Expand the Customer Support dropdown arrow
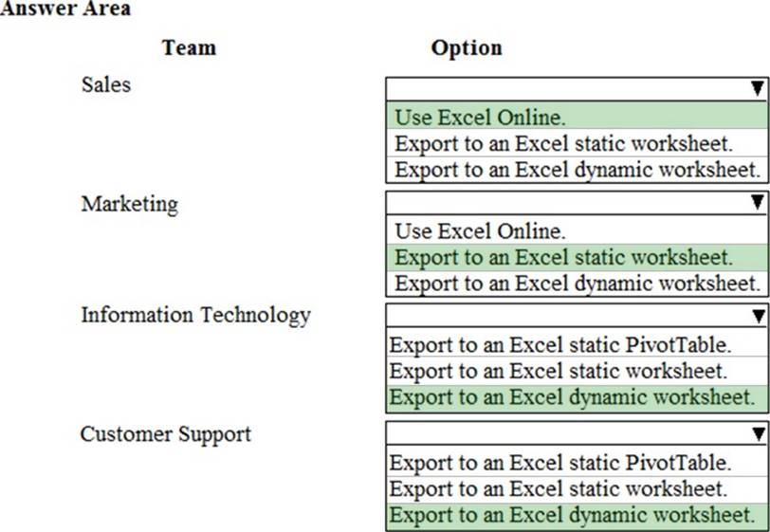The image size is (770, 532). point(756,434)
